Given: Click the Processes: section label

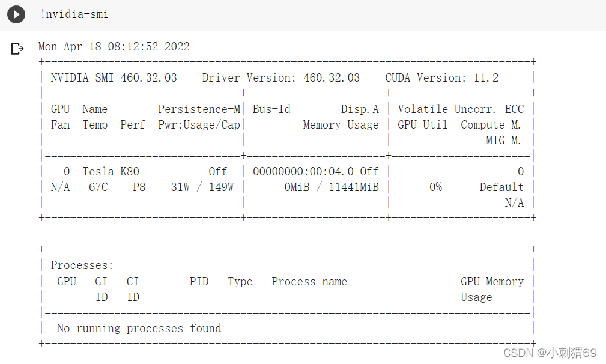Looking at the screenshot, I should coord(82,265).
